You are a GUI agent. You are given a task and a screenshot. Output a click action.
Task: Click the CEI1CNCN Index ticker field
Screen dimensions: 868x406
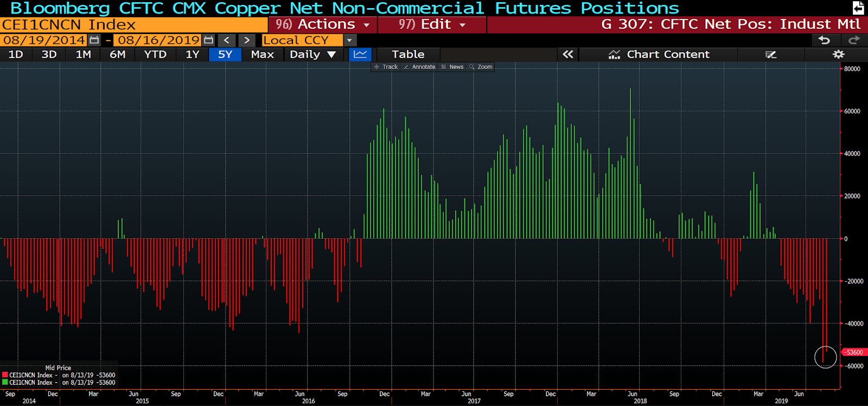pyautogui.click(x=134, y=24)
